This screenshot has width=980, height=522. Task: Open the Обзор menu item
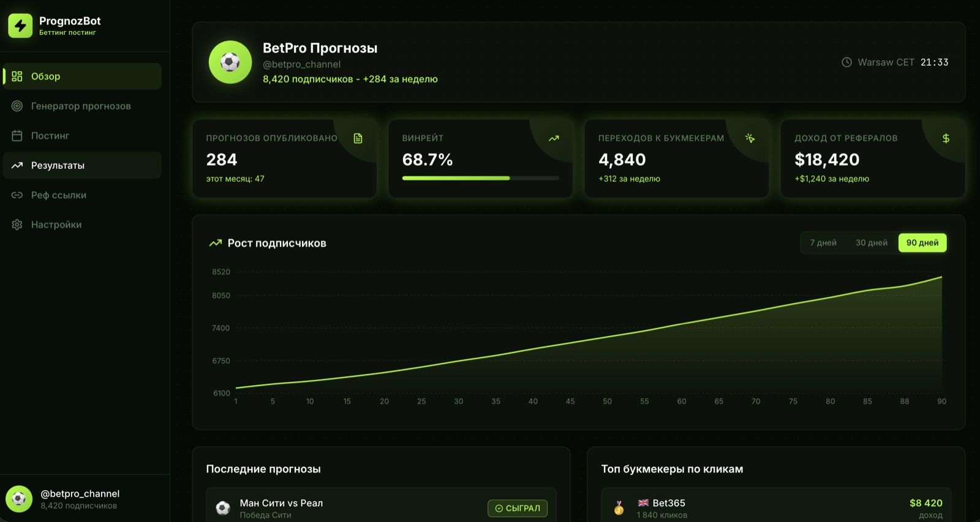click(82, 76)
